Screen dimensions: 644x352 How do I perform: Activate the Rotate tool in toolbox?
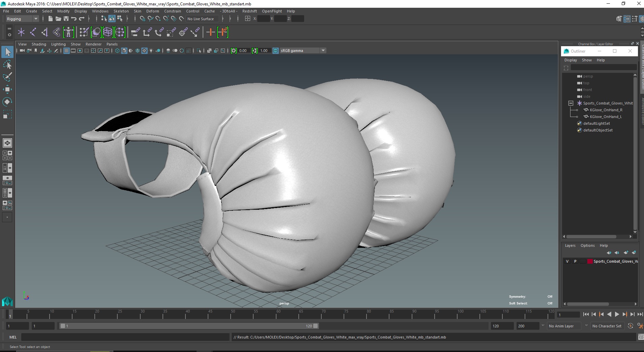pos(7,102)
